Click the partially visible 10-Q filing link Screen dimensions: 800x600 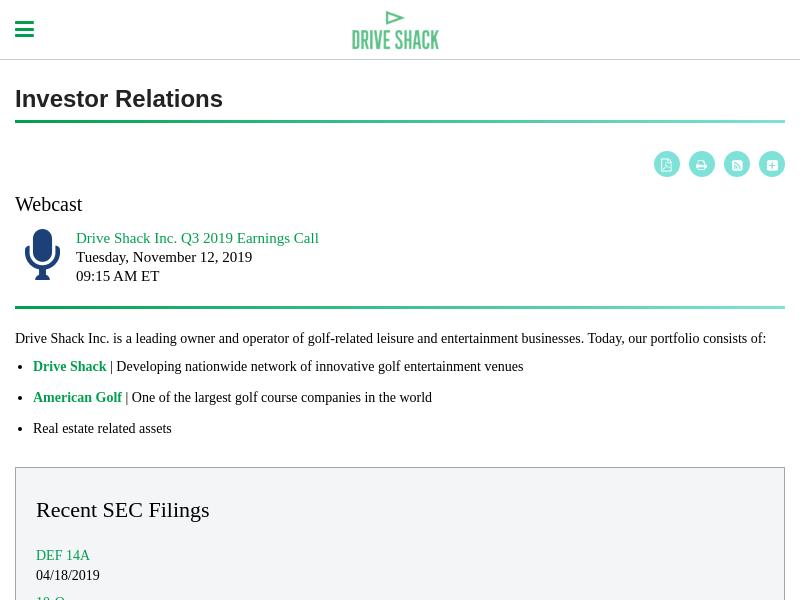pyautogui.click(x=51, y=597)
